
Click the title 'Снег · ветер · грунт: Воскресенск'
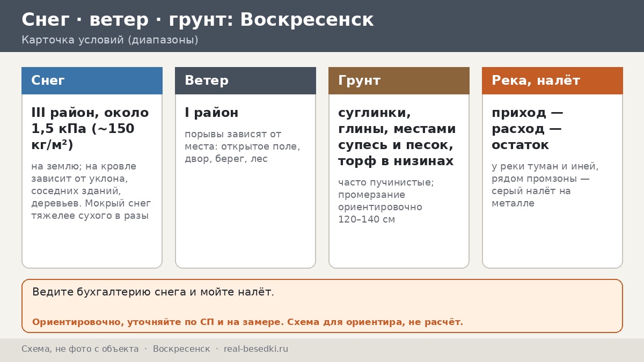click(197, 20)
